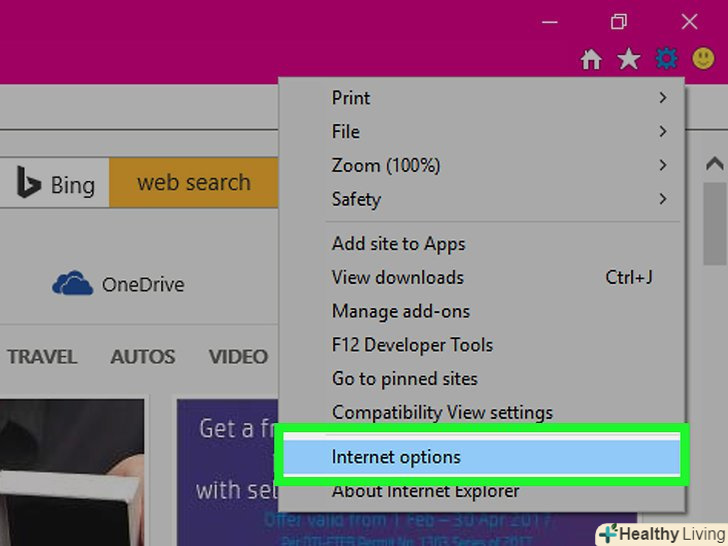Click the OneDrive link text
The width and height of the screenshot is (728, 546).
[x=143, y=285]
